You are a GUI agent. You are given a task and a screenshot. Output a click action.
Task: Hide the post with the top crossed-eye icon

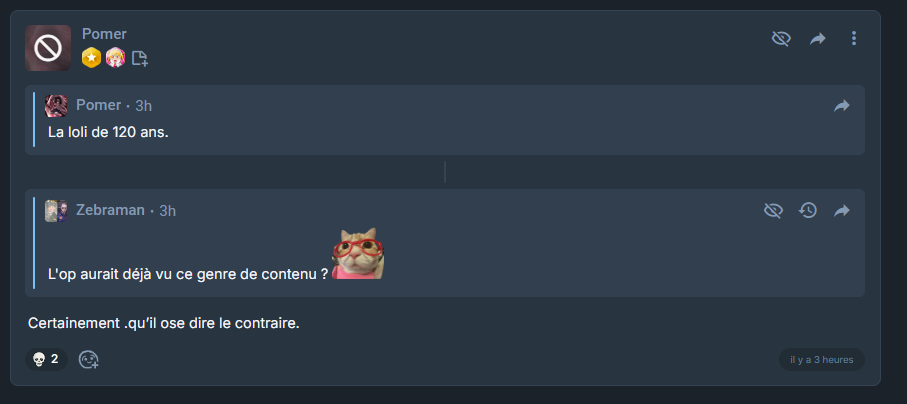click(x=781, y=39)
